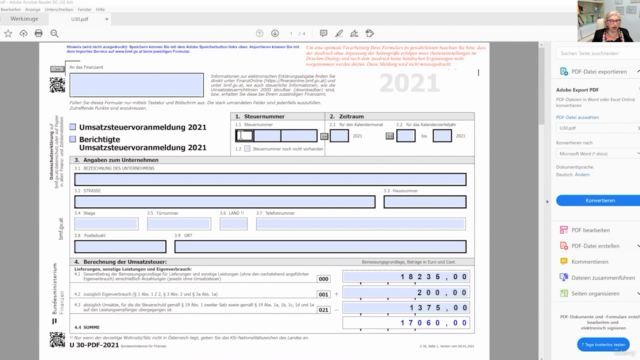Click the PDF-Datei auswählen link

coord(577,117)
